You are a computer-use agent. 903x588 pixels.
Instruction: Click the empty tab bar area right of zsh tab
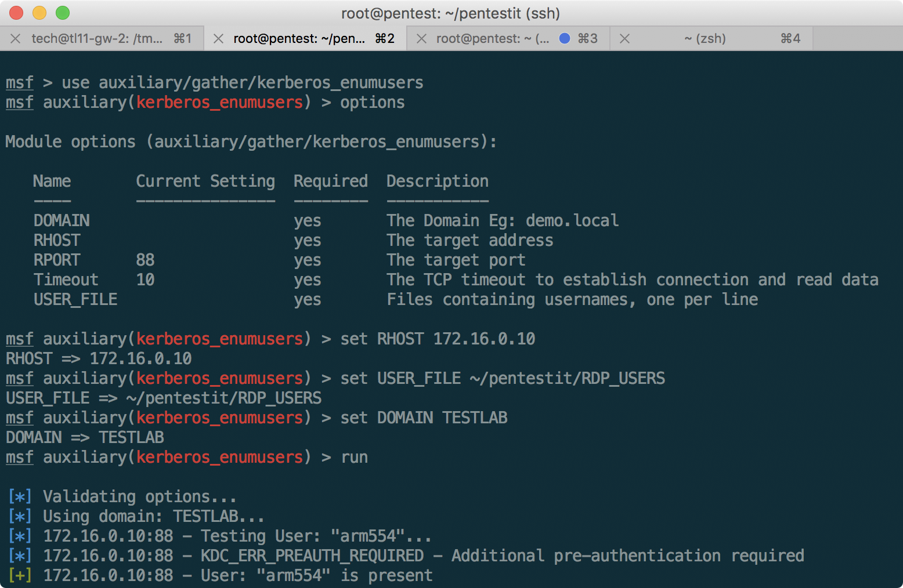pyautogui.click(x=857, y=39)
